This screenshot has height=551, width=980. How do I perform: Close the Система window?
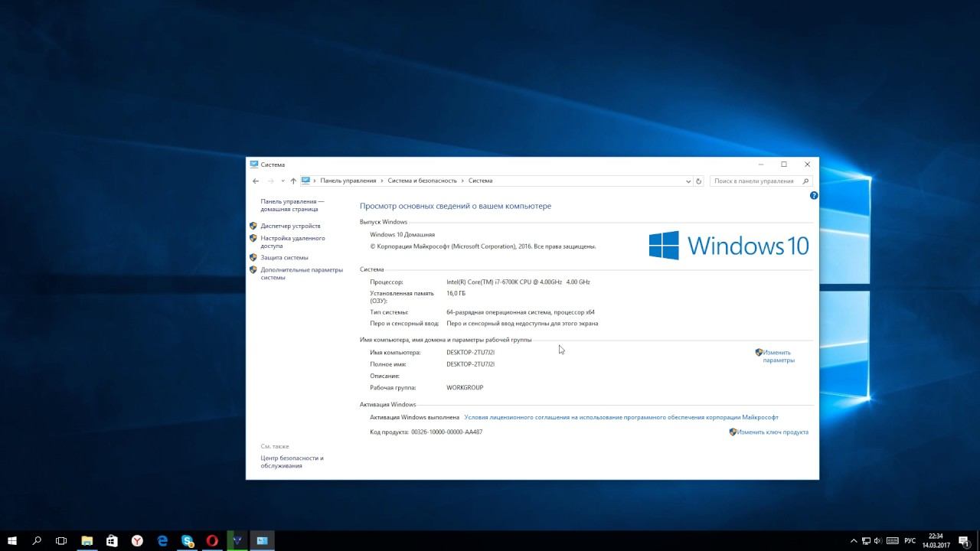pyautogui.click(x=807, y=165)
